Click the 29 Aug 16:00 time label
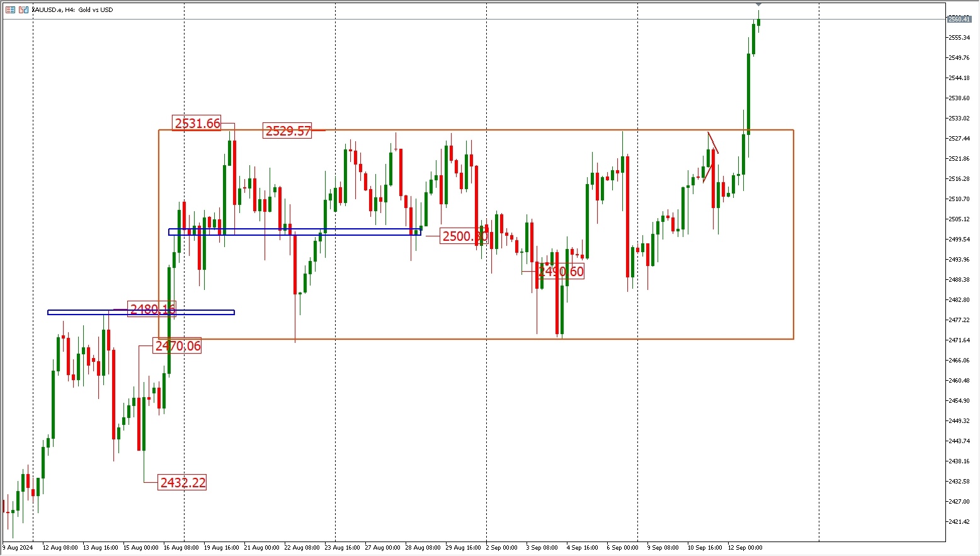This screenshot has height=556, width=980. coord(464,548)
